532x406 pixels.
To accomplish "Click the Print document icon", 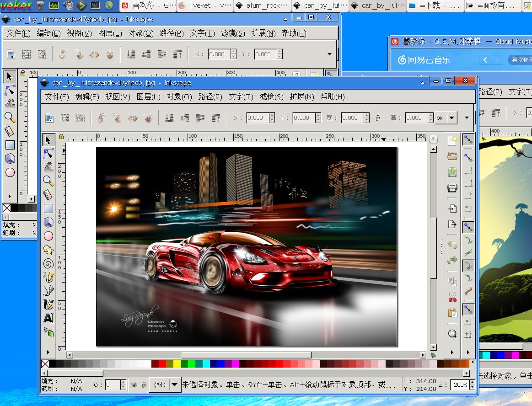I will click(452, 188).
